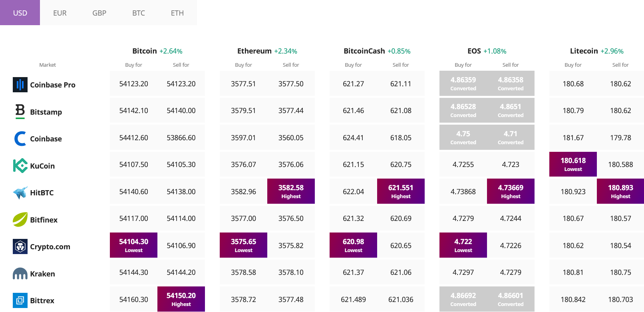The height and width of the screenshot is (312, 644).
Task: Click Ethereum highest sell price 3582.58
Action: pyautogui.click(x=291, y=191)
